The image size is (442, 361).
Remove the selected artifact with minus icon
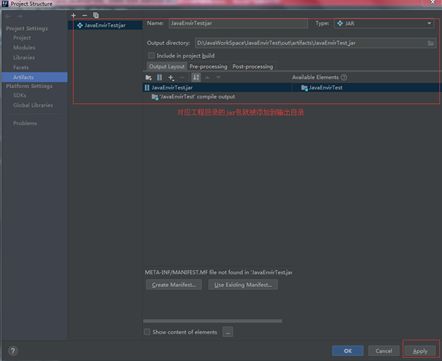click(x=84, y=15)
